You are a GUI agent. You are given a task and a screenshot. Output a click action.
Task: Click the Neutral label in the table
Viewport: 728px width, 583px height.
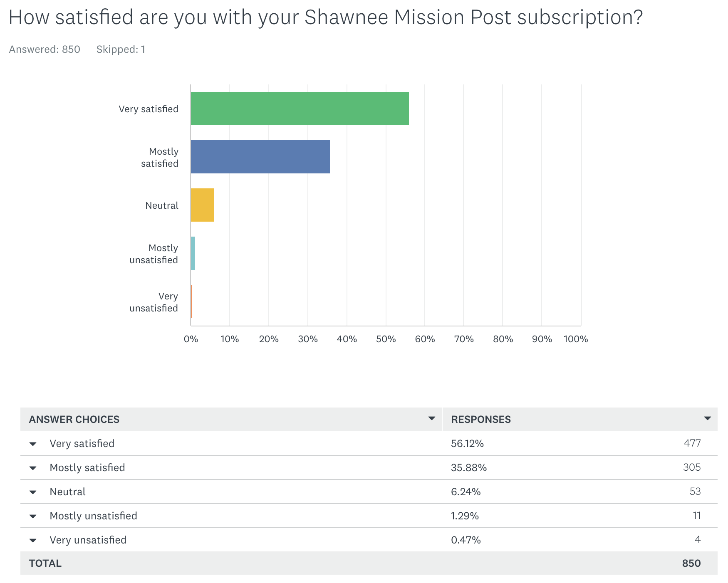click(x=68, y=492)
